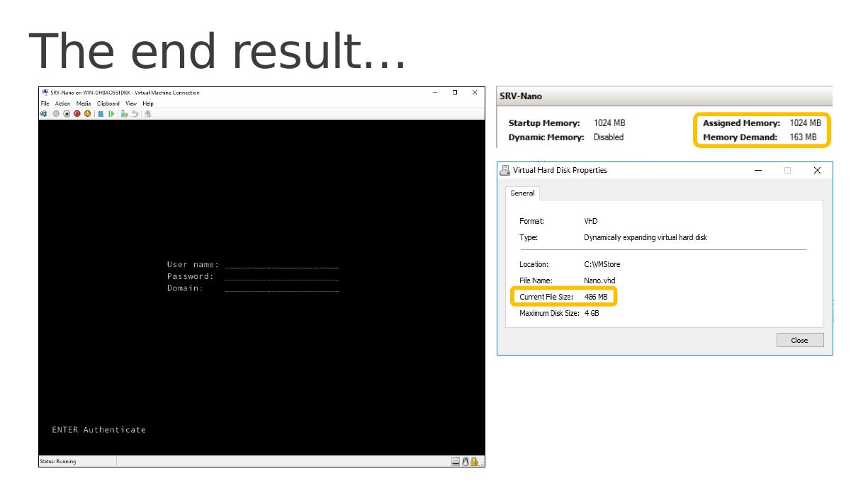Click the Revert toolbar icon
The width and height of the screenshot is (868, 488).
pyautogui.click(x=135, y=113)
